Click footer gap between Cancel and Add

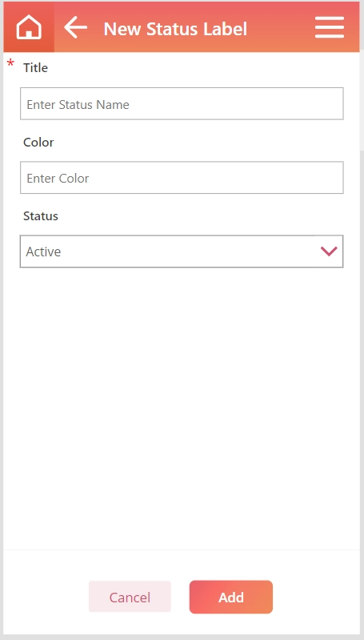tap(180, 597)
